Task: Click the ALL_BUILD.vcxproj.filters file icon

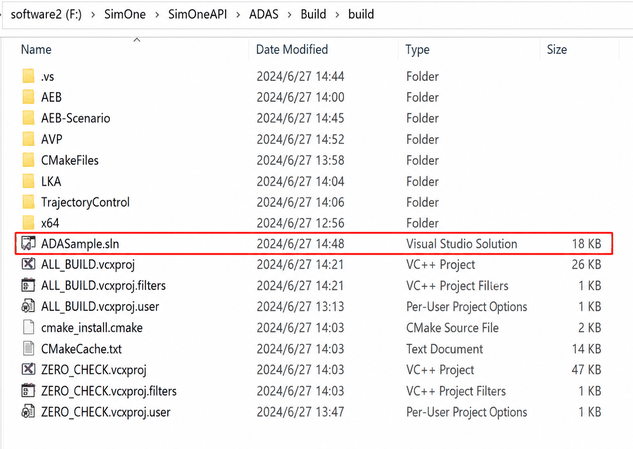Action: pos(28,285)
